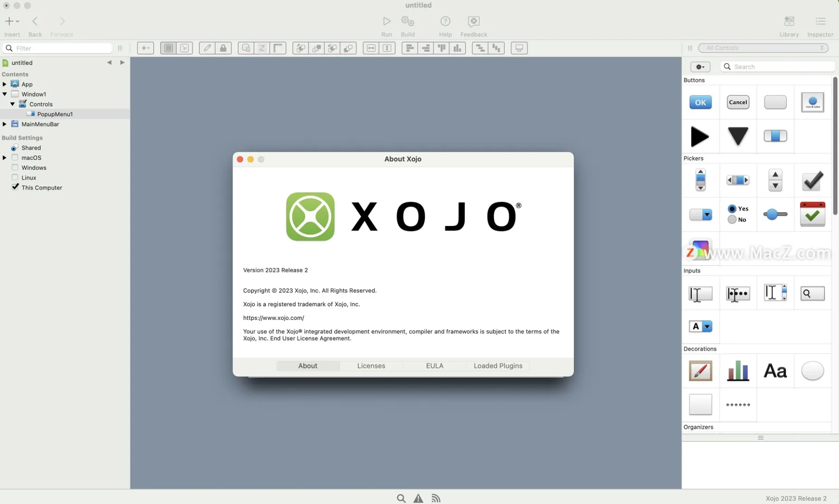Select the search field control in Inputs

tap(812, 293)
